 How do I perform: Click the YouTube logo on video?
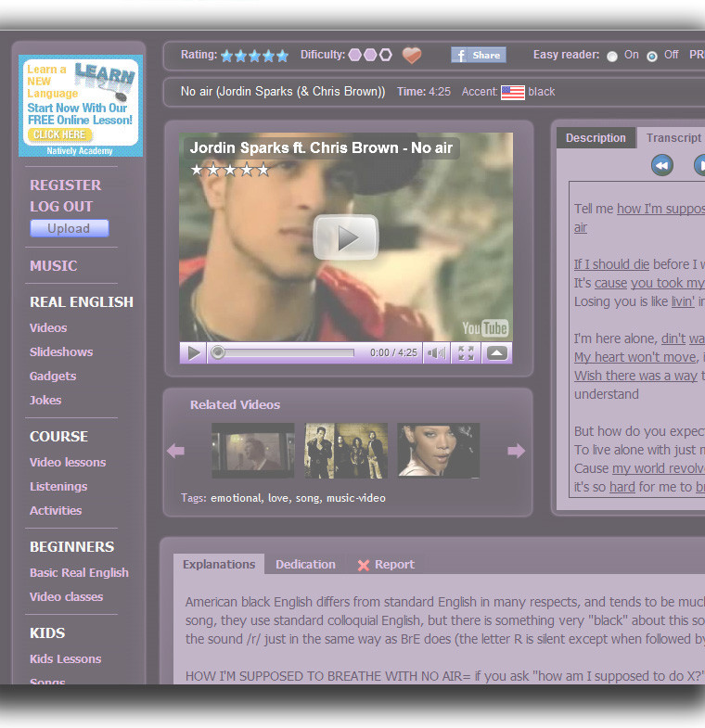[x=485, y=328]
